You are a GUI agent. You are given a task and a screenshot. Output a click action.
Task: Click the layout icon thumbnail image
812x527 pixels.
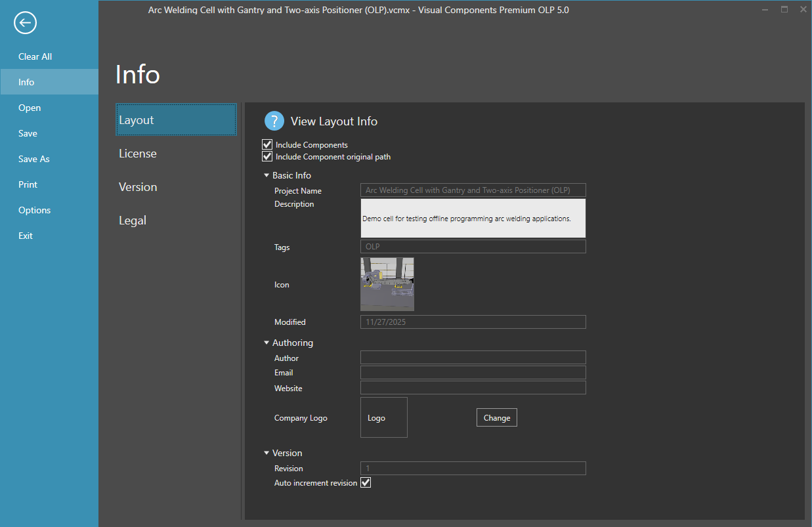[387, 284]
